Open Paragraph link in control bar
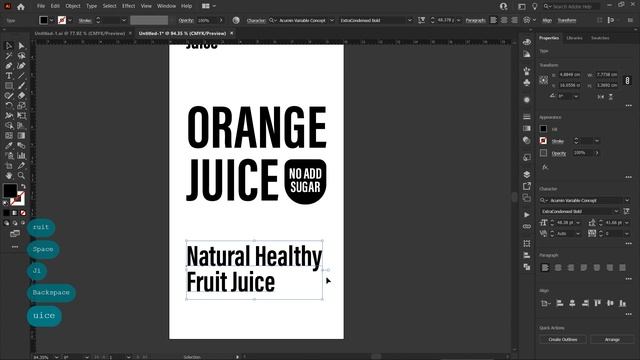The height and width of the screenshot is (360, 640). (x=476, y=20)
